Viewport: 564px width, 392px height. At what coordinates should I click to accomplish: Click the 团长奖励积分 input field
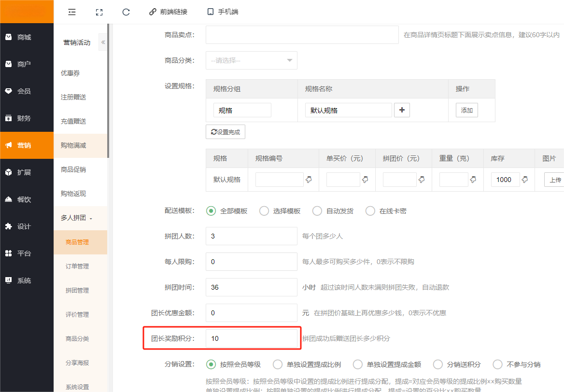251,338
